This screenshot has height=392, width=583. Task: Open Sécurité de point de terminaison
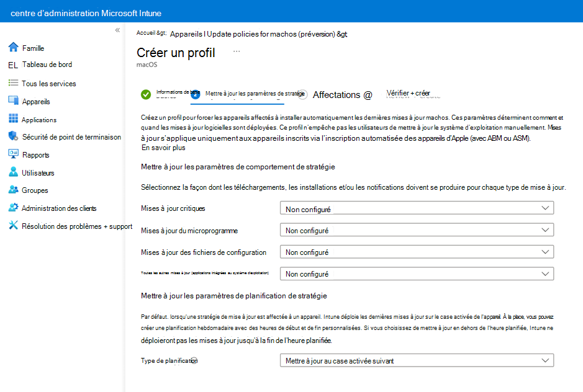point(71,137)
